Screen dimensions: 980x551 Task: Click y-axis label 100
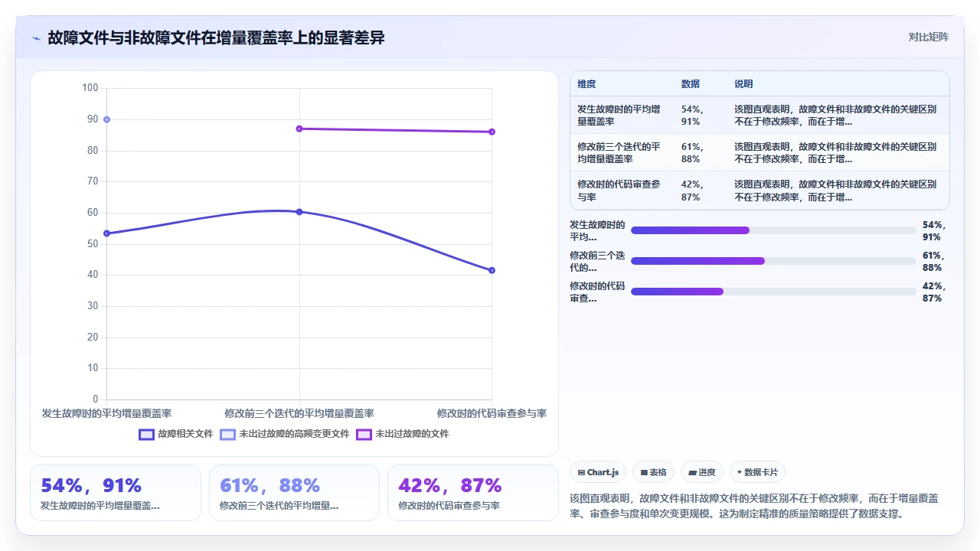[90, 88]
